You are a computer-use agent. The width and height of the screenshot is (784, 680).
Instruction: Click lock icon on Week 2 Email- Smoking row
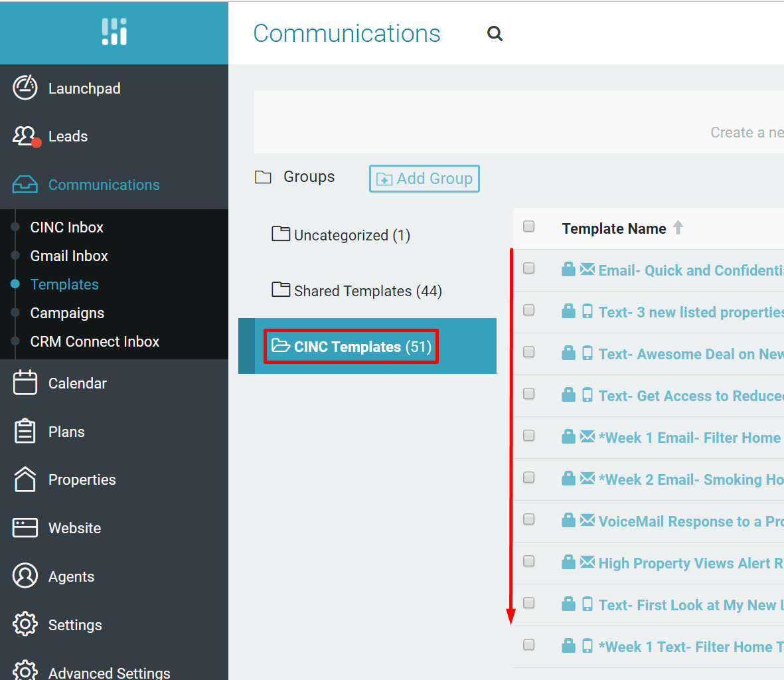coord(568,479)
